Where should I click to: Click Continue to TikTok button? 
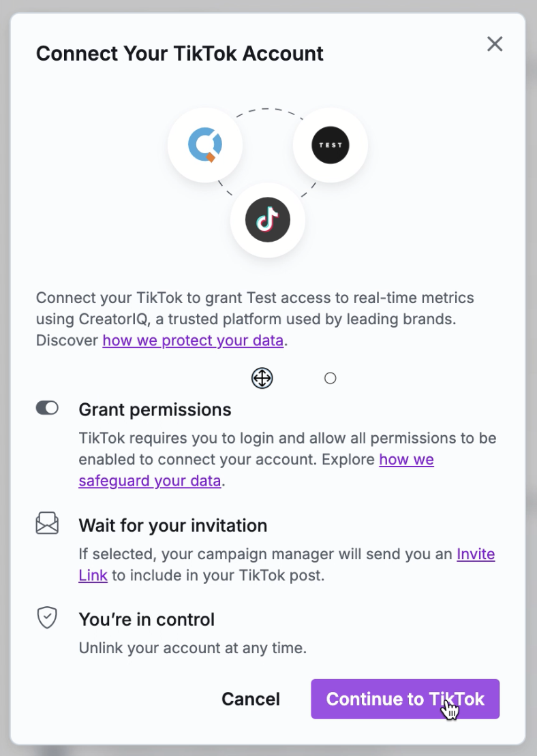pos(405,699)
